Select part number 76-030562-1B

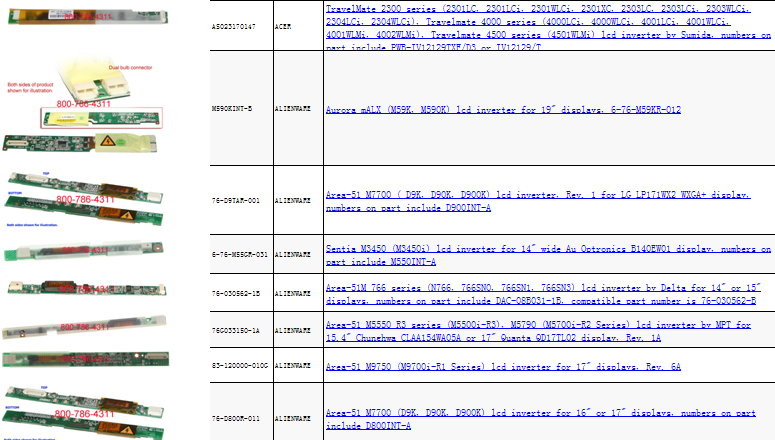pos(236,293)
